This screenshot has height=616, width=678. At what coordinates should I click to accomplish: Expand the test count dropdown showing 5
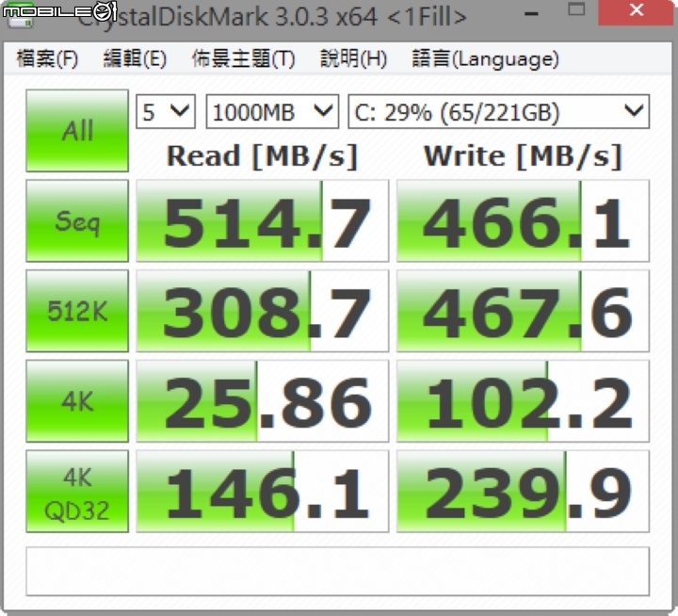coord(166,111)
